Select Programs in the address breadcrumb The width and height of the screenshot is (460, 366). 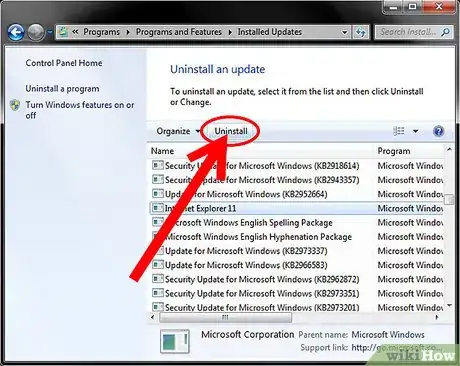pos(101,32)
